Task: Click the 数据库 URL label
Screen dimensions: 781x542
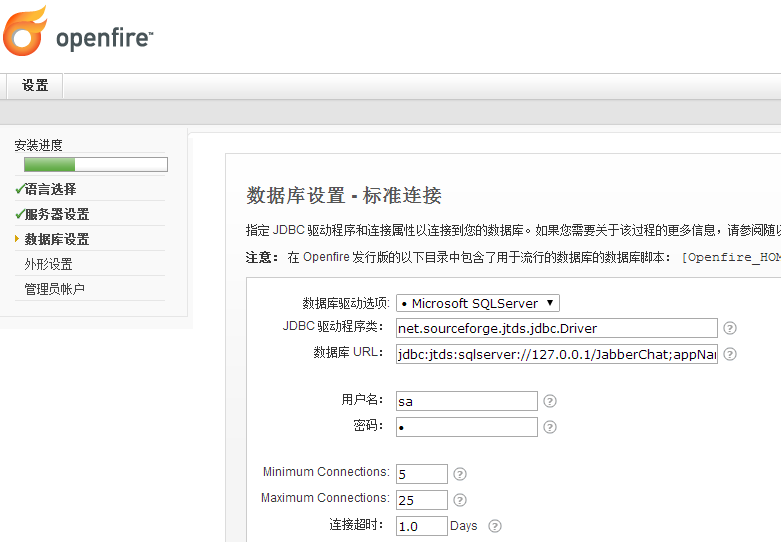Action: (348, 352)
